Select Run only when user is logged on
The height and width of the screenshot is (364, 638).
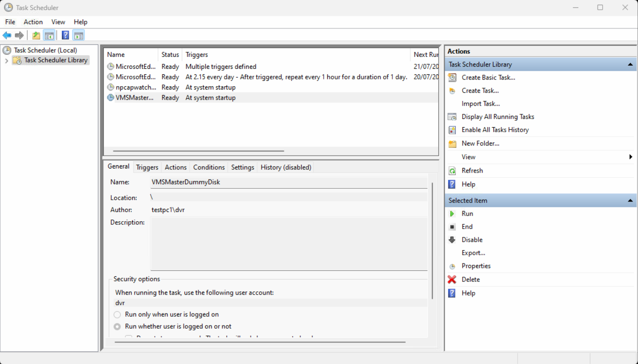point(117,314)
